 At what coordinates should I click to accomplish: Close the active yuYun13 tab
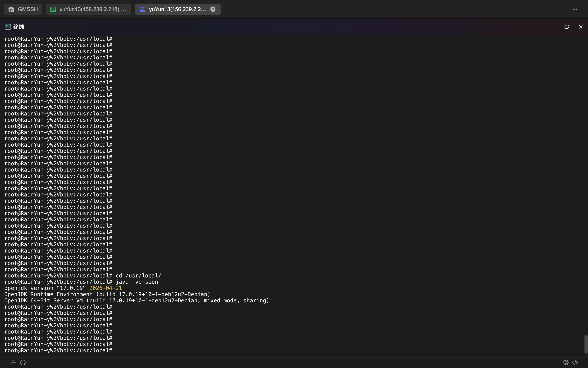pyautogui.click(x=213, y=9)
